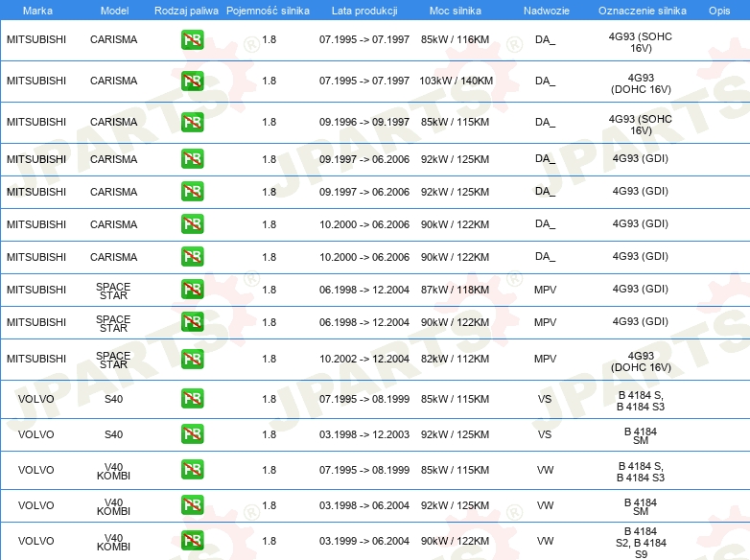Click fuel icon for Space Star 90kW / 122KM row
This screenshot has height=560, width=750.
[x=192, y=322]
